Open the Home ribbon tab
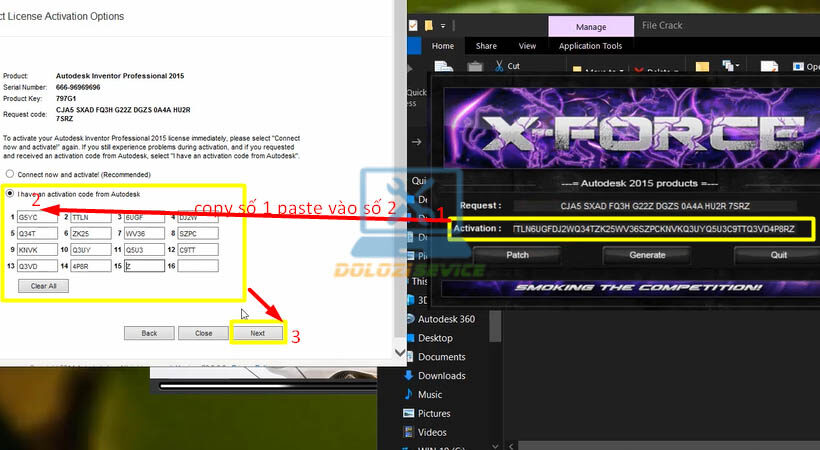The width and height of the screenshot is (820, 450). (x=442, y=46)
